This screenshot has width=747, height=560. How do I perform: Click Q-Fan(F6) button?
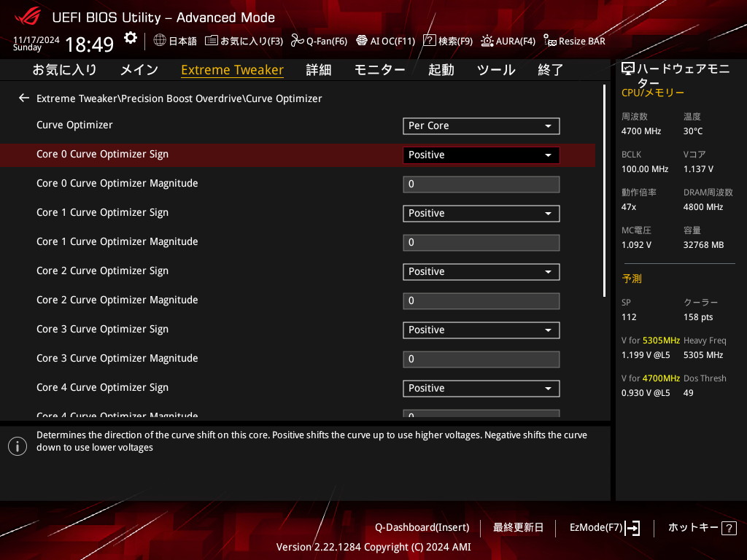pyautogui.click(x=327, y=41)
